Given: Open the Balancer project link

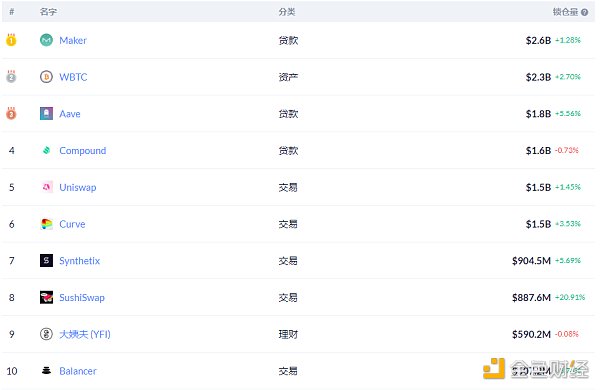Looking at the screenshot, I should pyautogui.click(x=78, y=371).
